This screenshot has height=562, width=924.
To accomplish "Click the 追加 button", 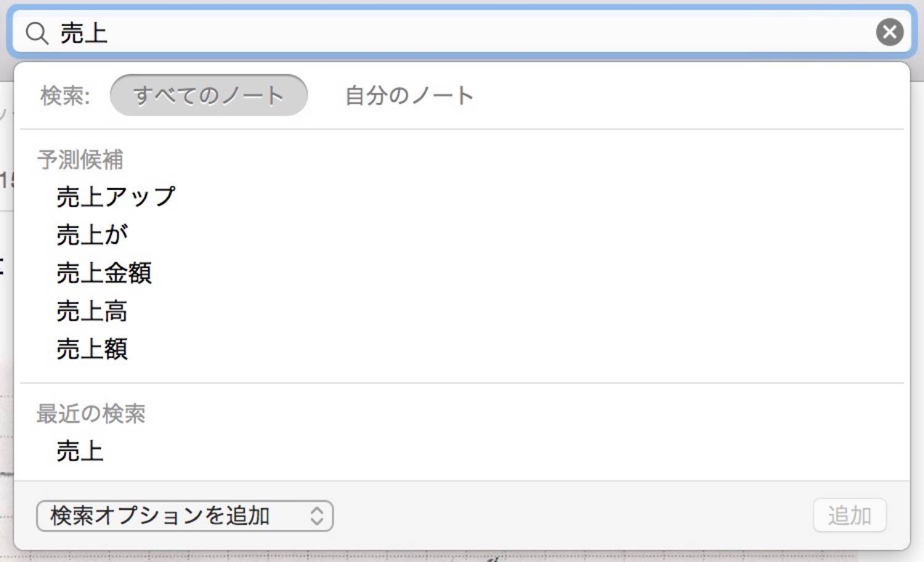I will 849,515.
